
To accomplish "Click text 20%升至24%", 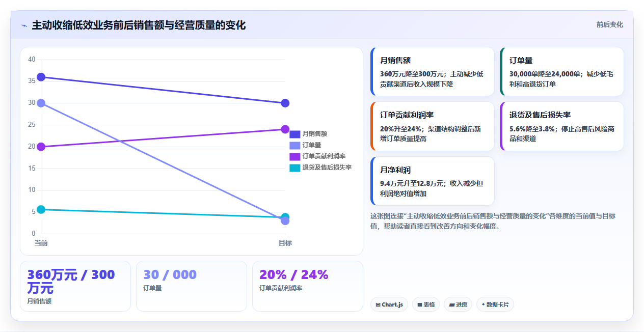I will (400, 129).
